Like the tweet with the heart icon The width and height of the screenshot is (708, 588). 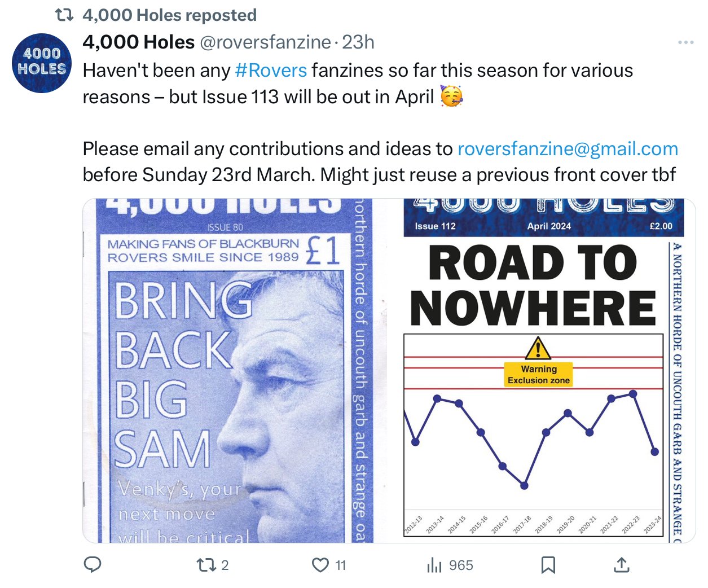(320, 565)
